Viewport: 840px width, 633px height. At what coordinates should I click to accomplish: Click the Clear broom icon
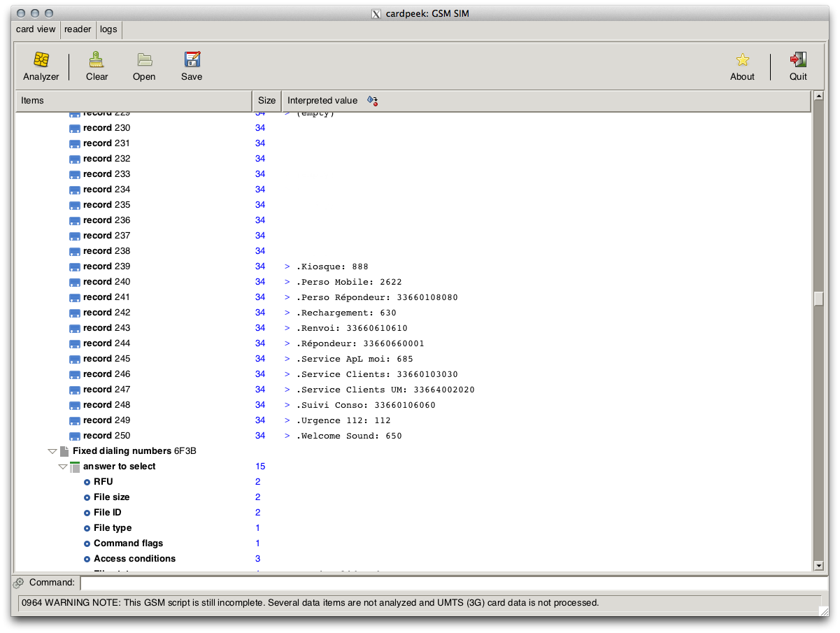point(97,60)
